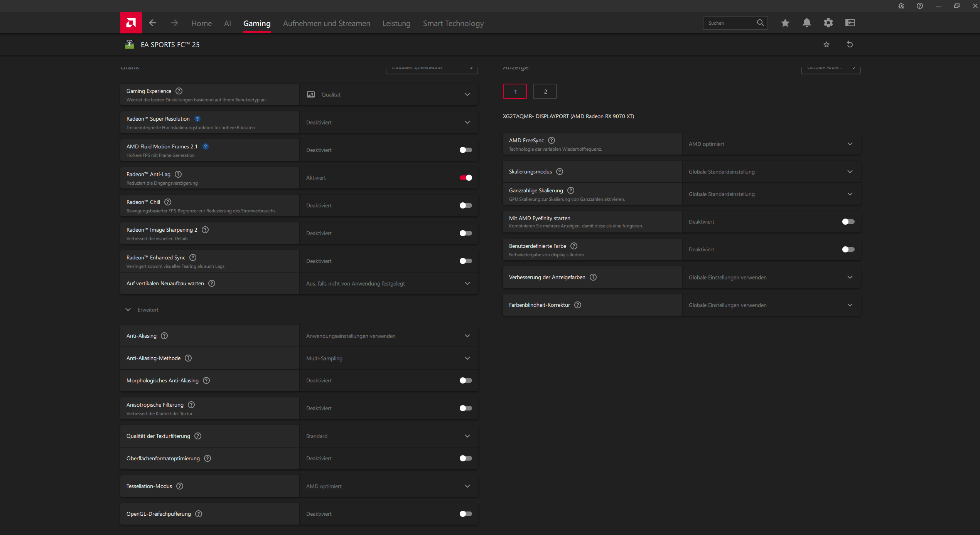Click the AMD logo home icon
This screenshot has width=980, height=535.
[x=131, y=23]
